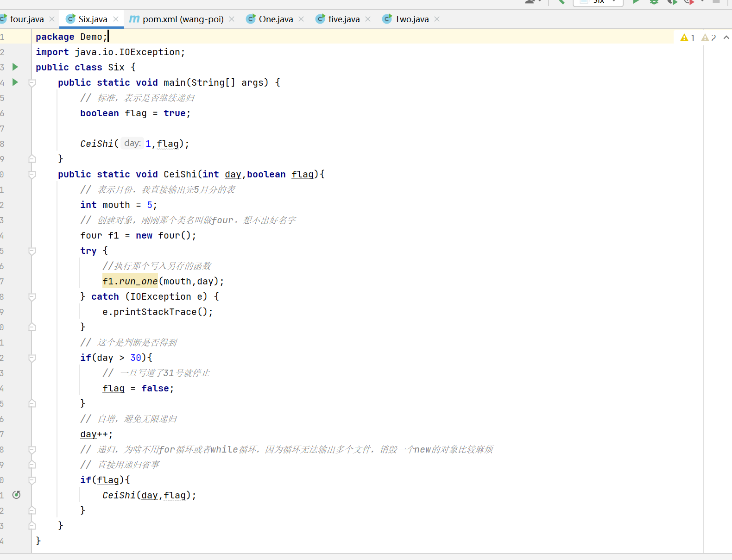Viewport: 732px width, 560px height.
Task: Click the number 30 in the if condition
Action: tap(136, 358)
